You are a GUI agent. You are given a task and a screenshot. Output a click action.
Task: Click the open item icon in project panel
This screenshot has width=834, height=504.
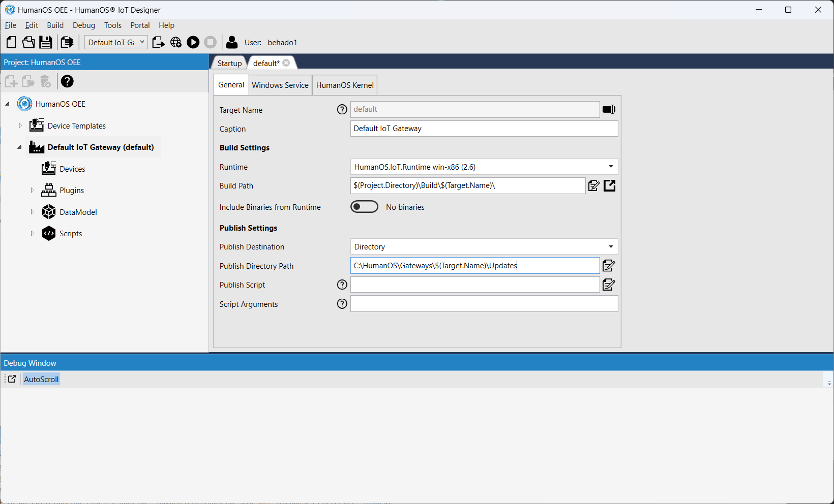click(28, 81)
